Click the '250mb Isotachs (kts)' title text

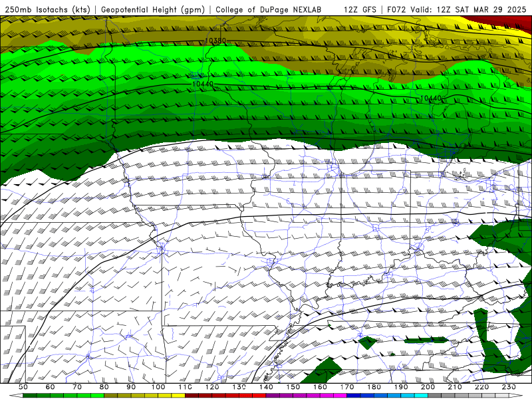[47, 9]
